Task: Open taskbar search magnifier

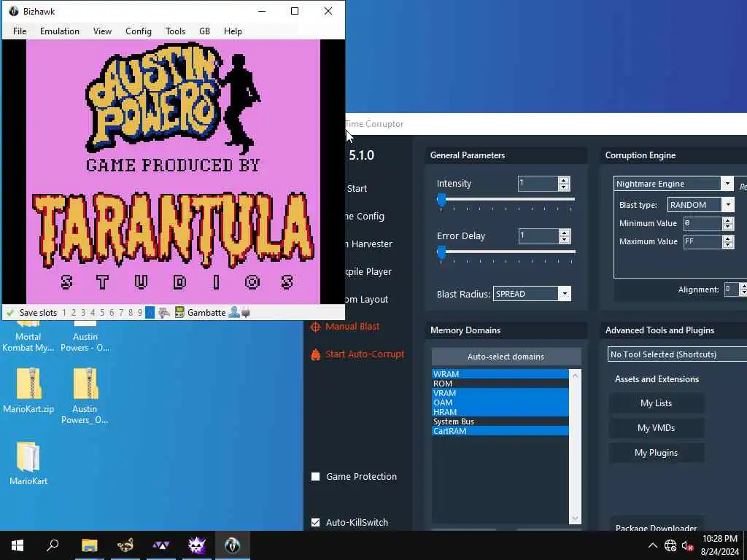Action: 53,545
